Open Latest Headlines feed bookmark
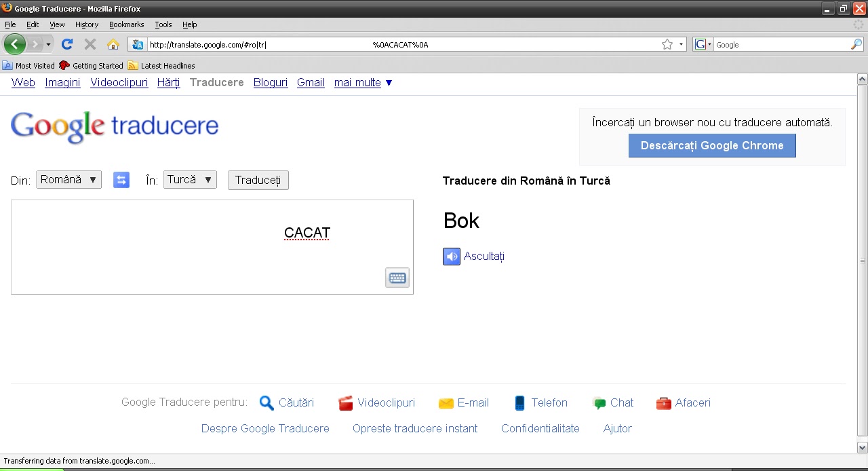Viewport: 868px width, 471px height. click(161, 66)
